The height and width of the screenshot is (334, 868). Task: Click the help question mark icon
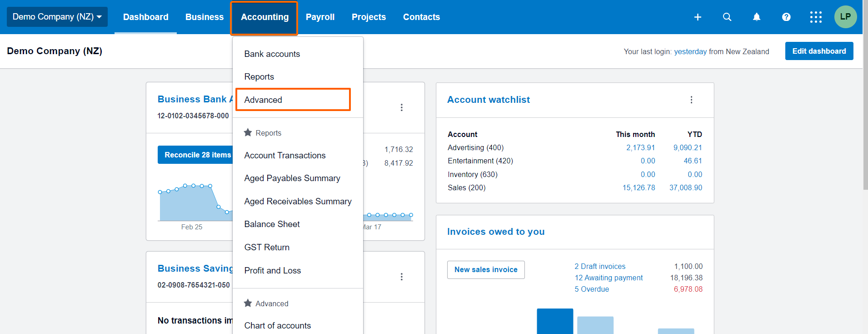pyautogui.click(x=786, y=17)
